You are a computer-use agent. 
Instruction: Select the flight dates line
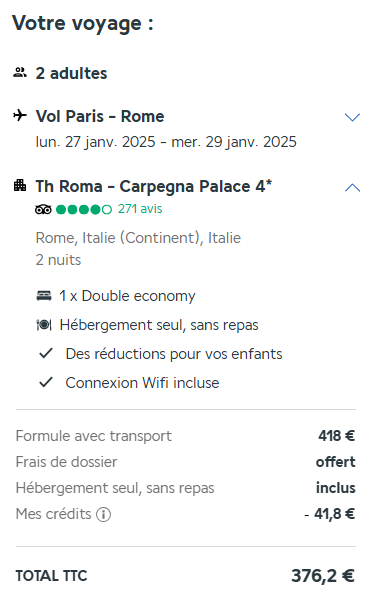166,142
